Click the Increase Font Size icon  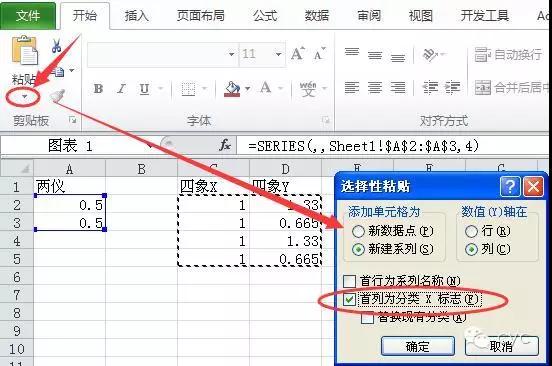298,54
